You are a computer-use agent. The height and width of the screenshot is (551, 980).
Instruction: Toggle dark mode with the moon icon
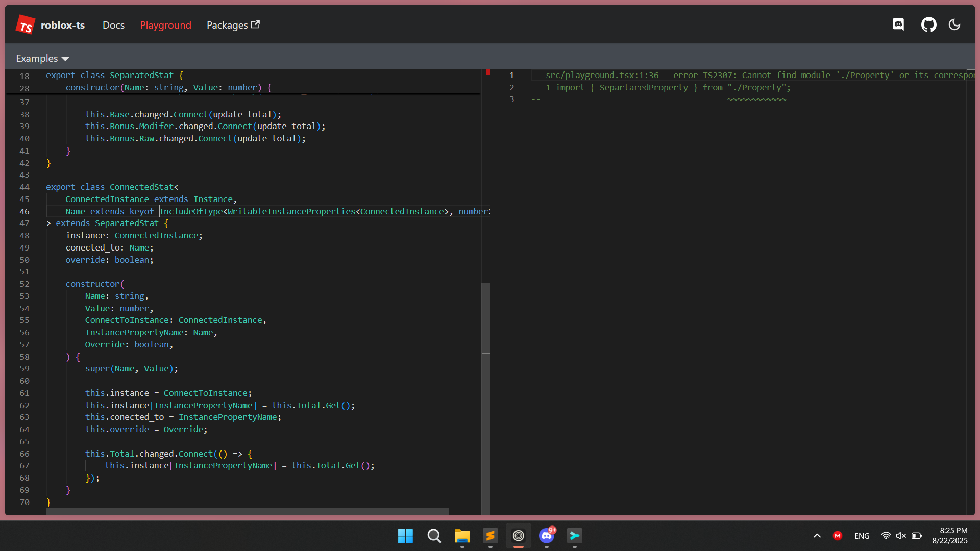point(954,24)
